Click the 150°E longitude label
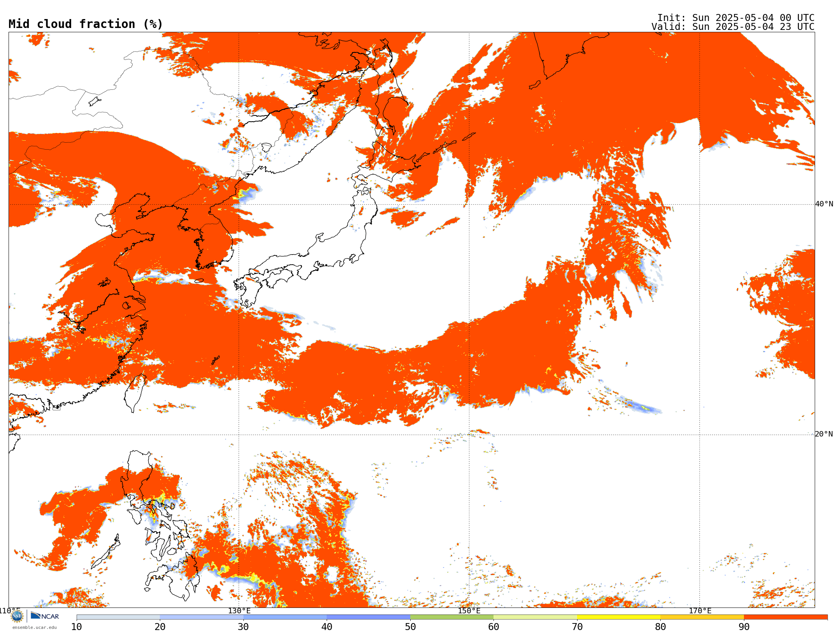Image resolution: width=840 pixels, height=632 pixels. (x=469, y=611)
